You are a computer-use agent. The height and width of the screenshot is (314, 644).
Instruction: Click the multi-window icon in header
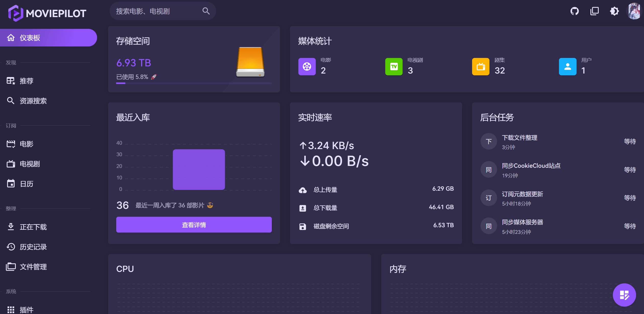pyautogui.click(x=594, y=11)
